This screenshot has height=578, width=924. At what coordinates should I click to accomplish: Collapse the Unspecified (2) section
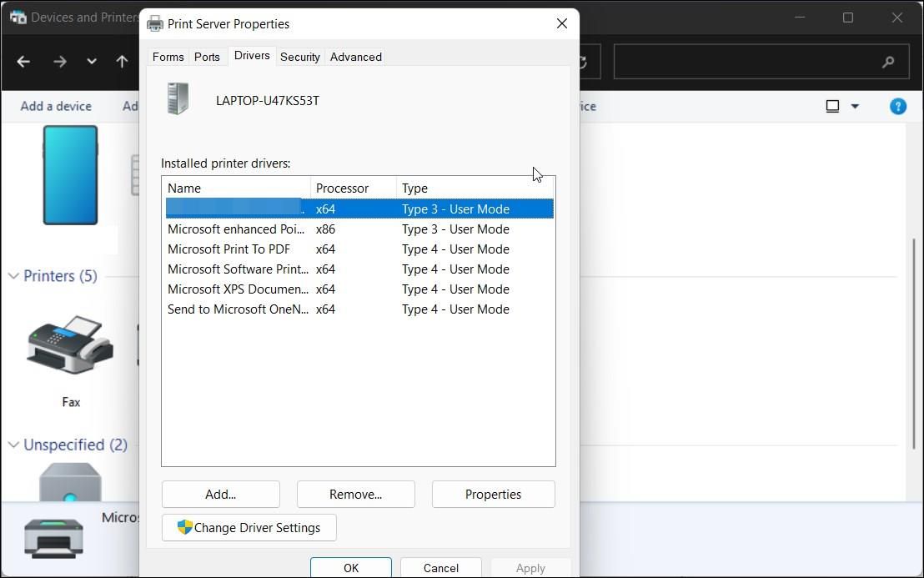click(13, 445)
